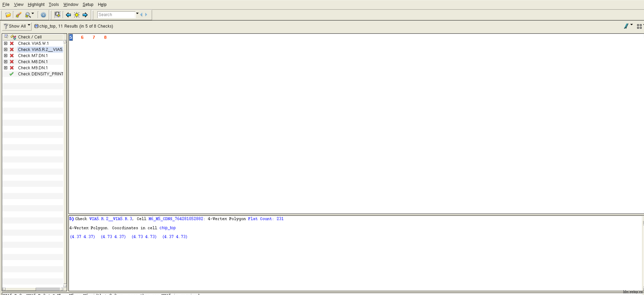Open the options gear icon
Screen dimensions: 644x295
pos(43,15)
